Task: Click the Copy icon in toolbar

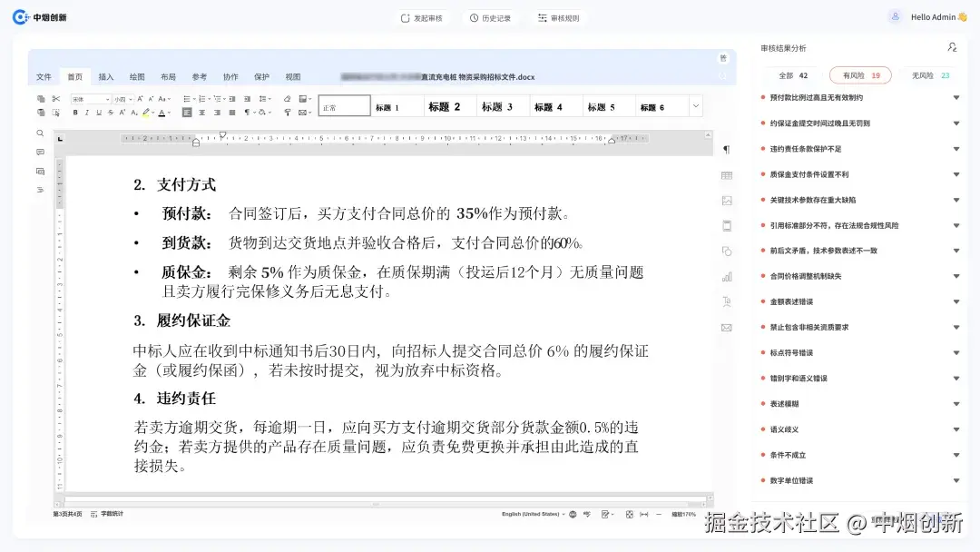Action: (x=40, y=97)
